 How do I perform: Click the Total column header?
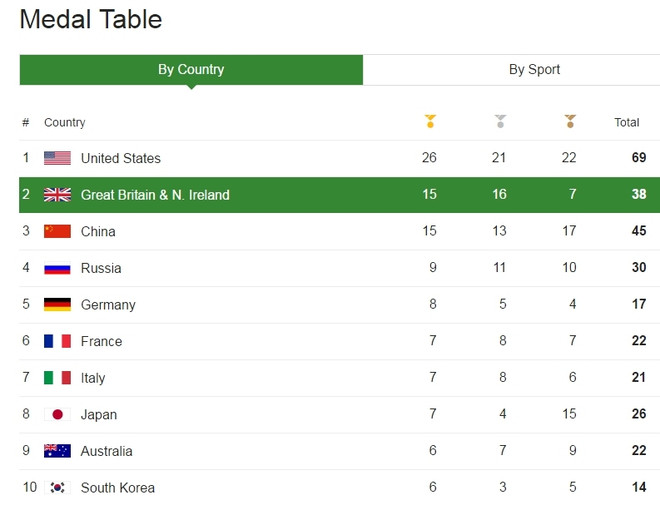coord(627,122)
